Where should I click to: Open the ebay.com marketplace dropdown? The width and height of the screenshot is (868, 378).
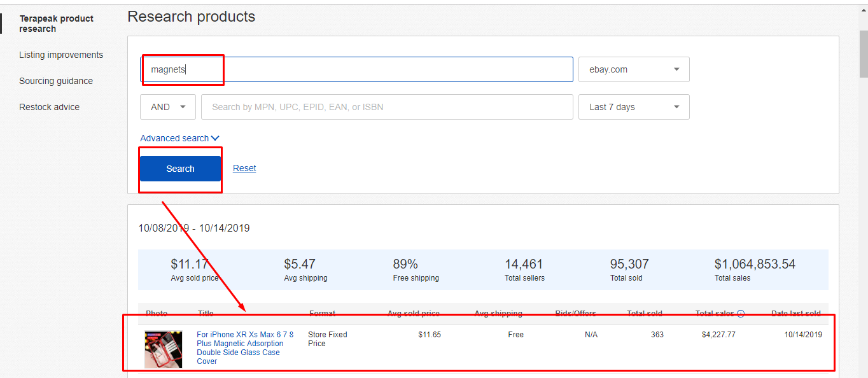click(x=633, y=69)
